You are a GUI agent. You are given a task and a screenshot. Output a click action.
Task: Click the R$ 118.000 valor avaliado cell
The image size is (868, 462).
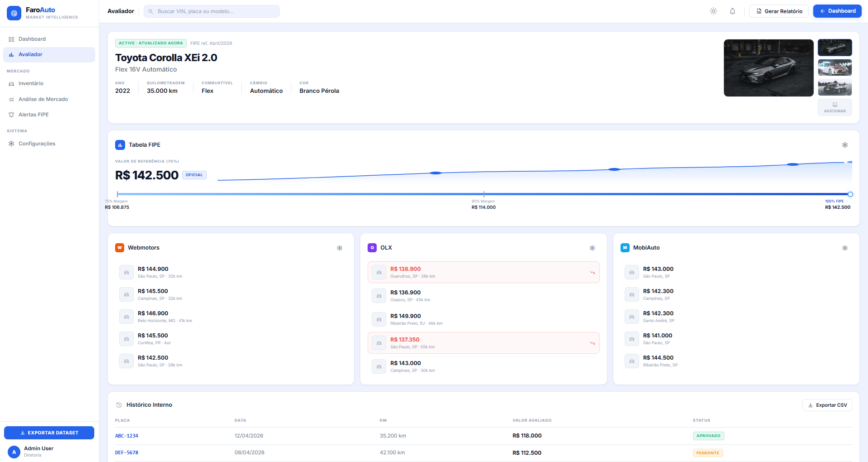pos(527,436)
